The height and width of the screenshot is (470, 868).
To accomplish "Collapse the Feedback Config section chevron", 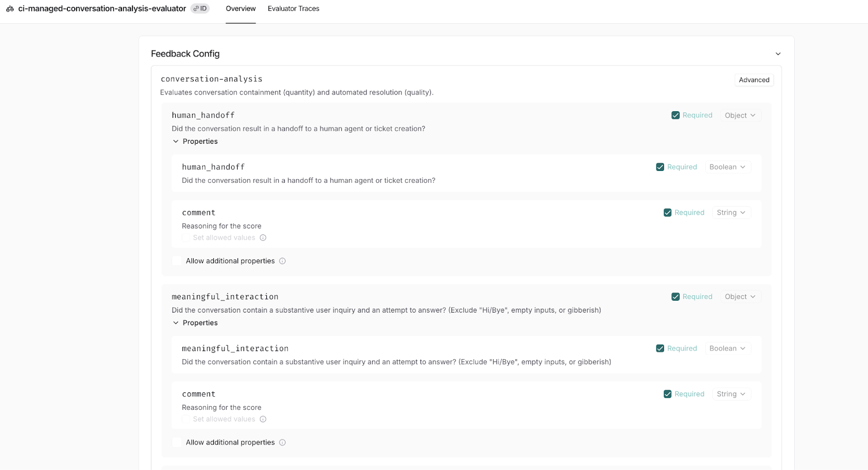I will point(778,54).
